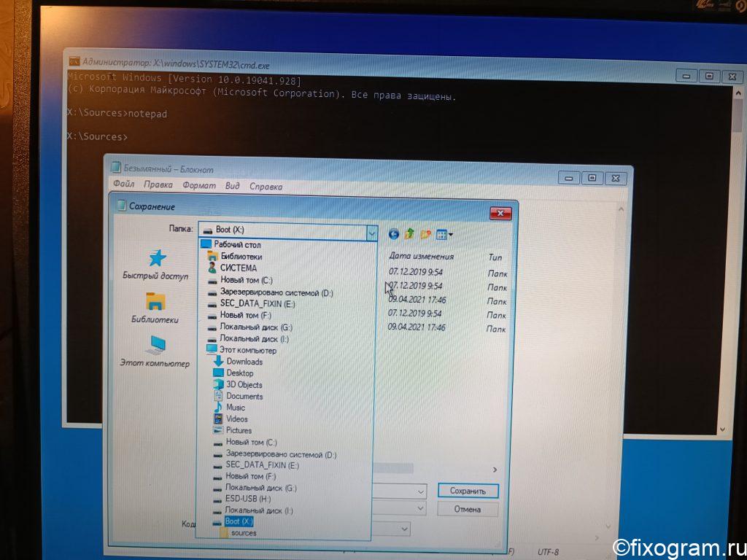Open file type dropdown arrow beside Отмена

(x=421, y=508)
